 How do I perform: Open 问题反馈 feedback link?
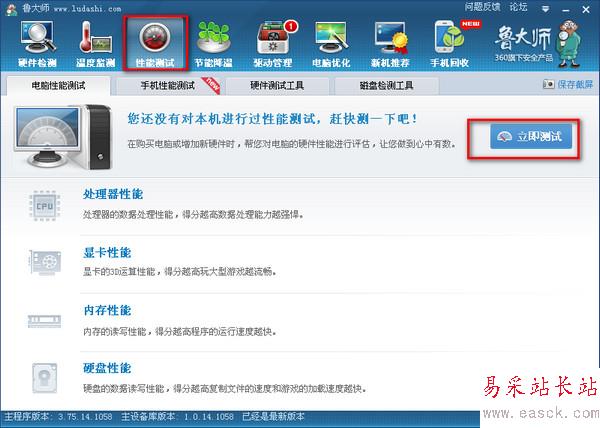click(482, 7)
